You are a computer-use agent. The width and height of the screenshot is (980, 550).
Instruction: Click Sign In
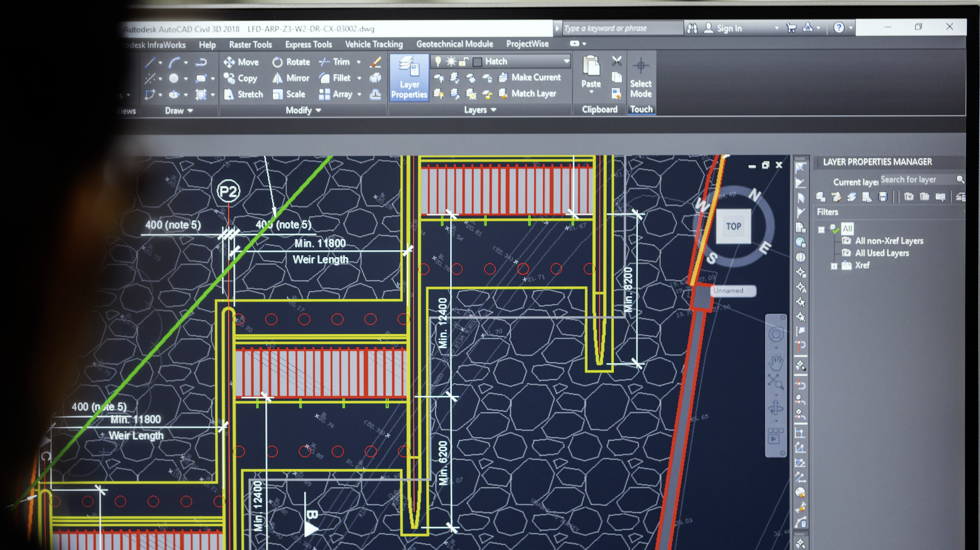(723, 28)
